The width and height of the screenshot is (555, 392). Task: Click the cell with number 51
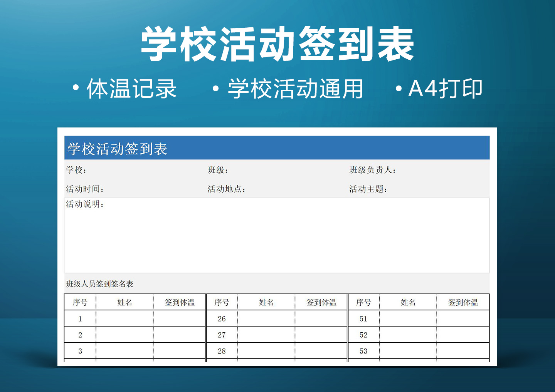(363, 318)
